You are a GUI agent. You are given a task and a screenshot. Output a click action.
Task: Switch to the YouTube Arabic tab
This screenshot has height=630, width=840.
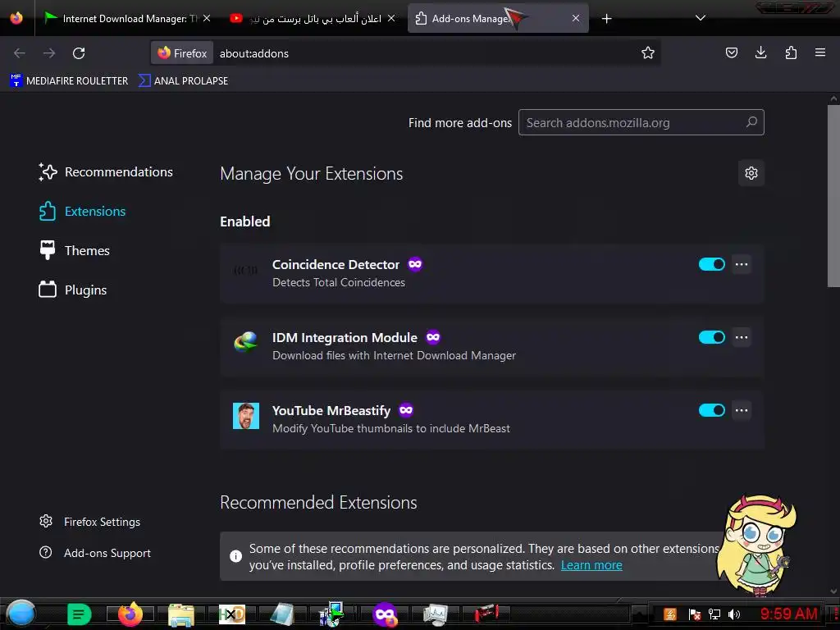pyautogui.click(x=313, y=18)
